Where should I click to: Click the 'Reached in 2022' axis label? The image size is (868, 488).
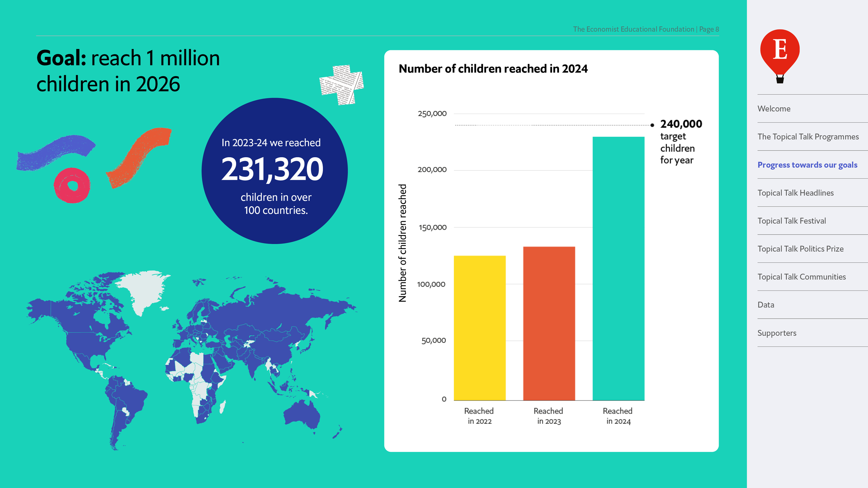click(479, 416)
